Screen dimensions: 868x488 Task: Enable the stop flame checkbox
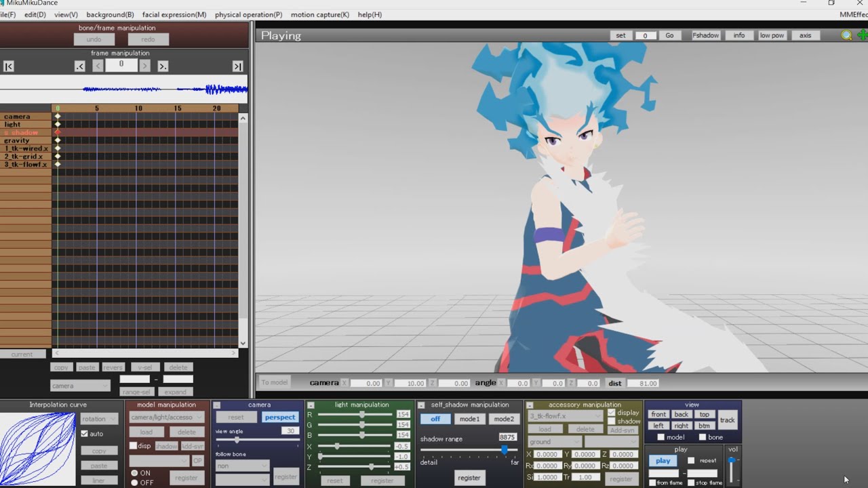click(x=691, y=483)
